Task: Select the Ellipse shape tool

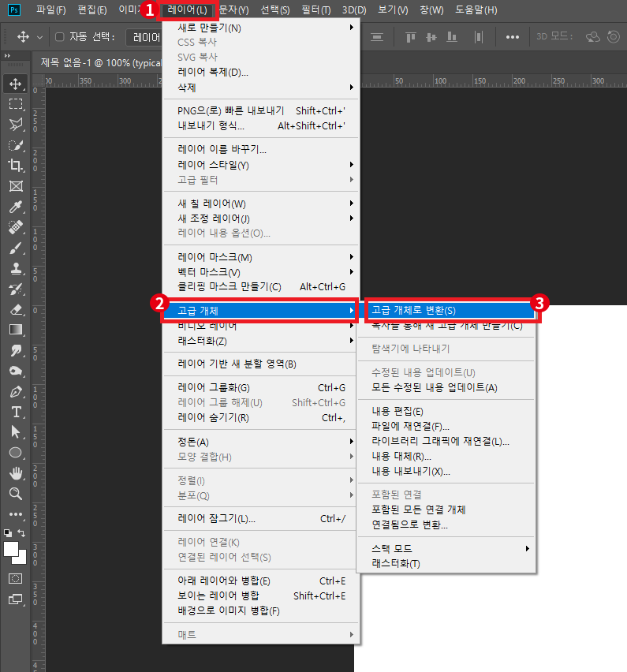Action: 16,453
